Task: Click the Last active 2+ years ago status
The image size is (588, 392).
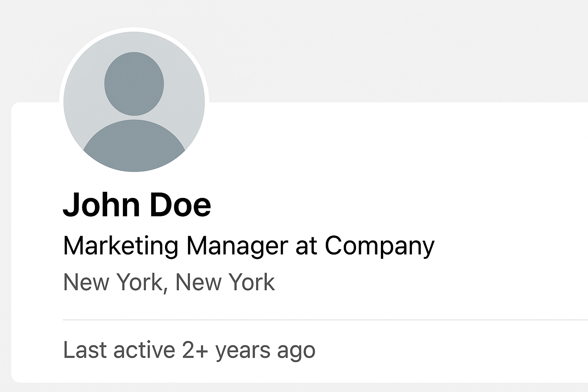Action: (x=189, y=350)
